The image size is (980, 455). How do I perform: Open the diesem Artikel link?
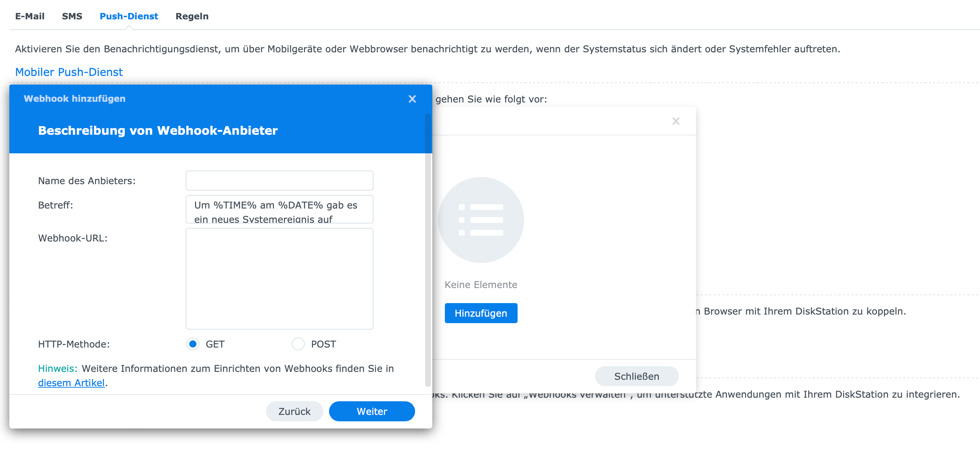point(71,383)
